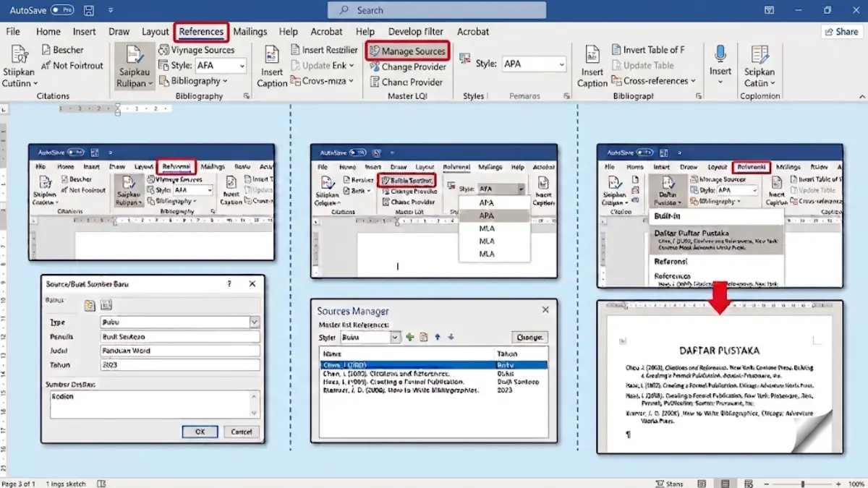Screen dimensions: 868x488
Task: Click Insert Caption icon beside Invert Table of F
Action: pos(592,55)
